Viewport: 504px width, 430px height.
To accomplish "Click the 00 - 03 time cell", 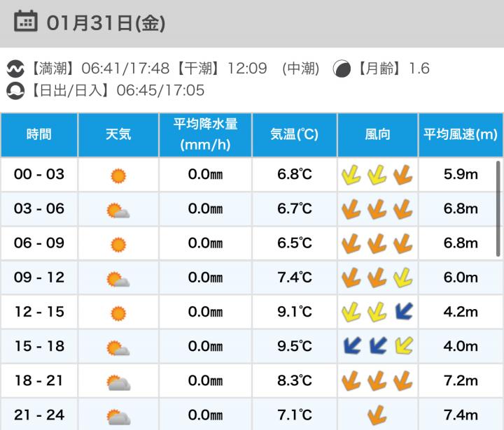I will [x=39, y=174].
